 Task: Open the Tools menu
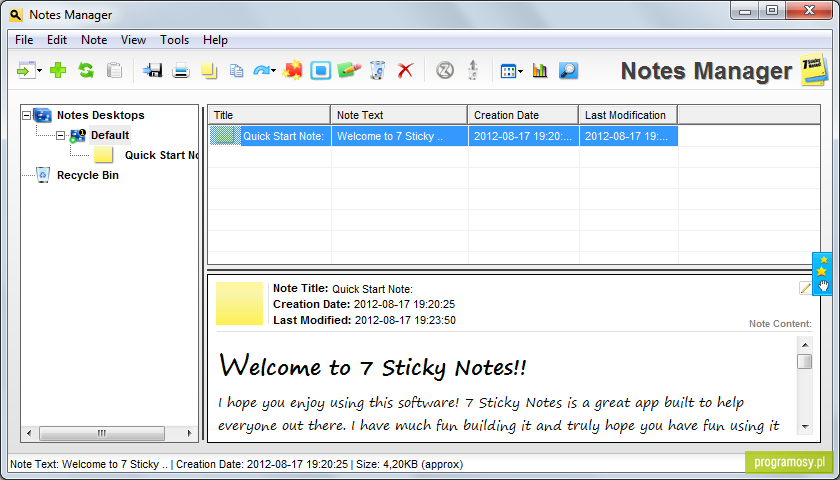point(175,40)
